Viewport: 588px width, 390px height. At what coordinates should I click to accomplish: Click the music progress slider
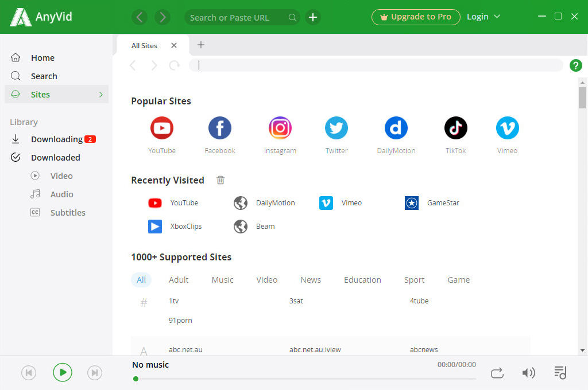tap(304, 379)
